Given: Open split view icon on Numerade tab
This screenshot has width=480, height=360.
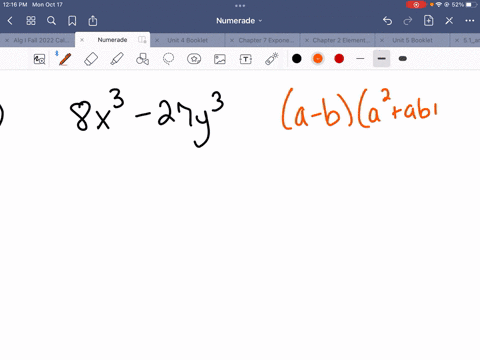Looking at the screenshot, I should click(x=142, y=40).
